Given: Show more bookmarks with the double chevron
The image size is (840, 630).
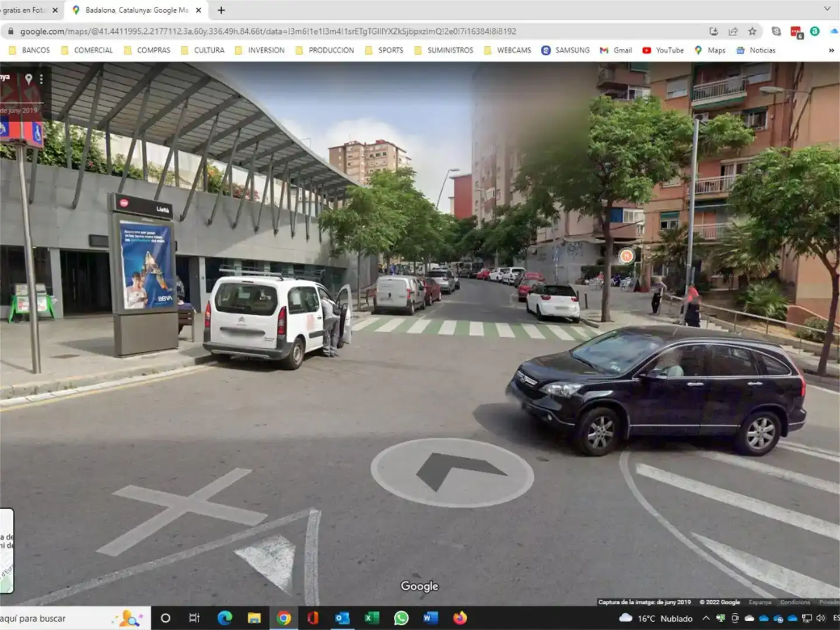Looking at the screenshot, I should 831,51.
